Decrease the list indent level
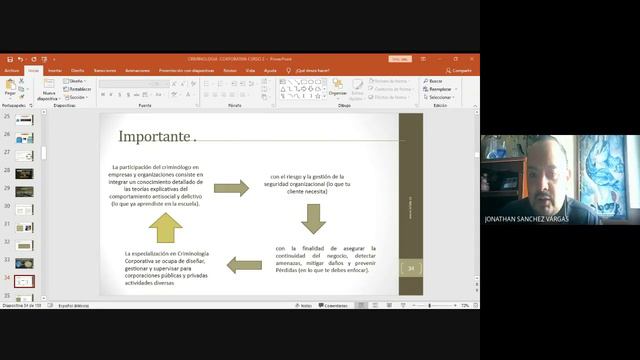The width and height of the screenshot is (640, 360). (234, 84)
